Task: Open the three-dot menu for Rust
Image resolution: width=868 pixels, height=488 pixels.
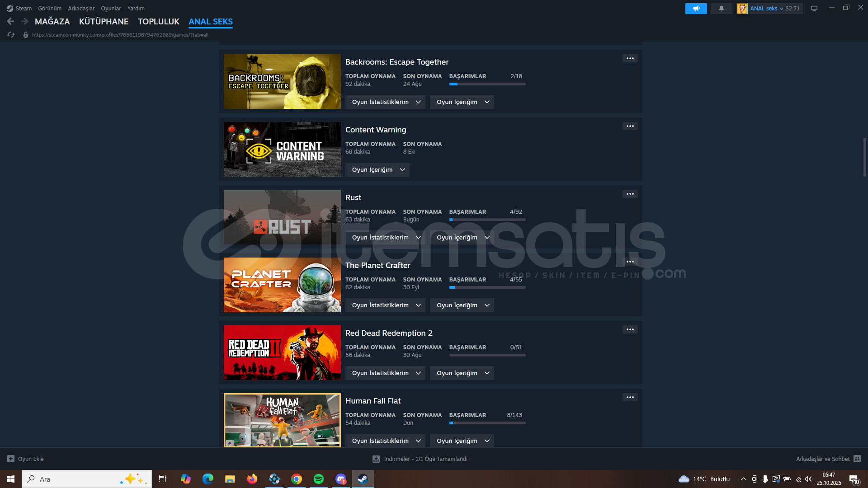Action: coord(630,194)
